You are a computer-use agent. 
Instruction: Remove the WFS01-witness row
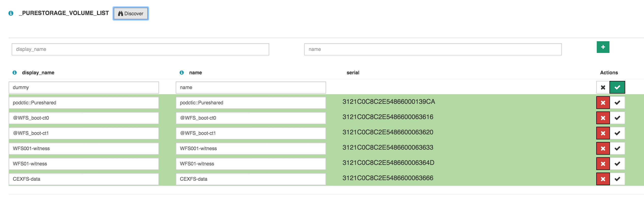click(603, 164)
